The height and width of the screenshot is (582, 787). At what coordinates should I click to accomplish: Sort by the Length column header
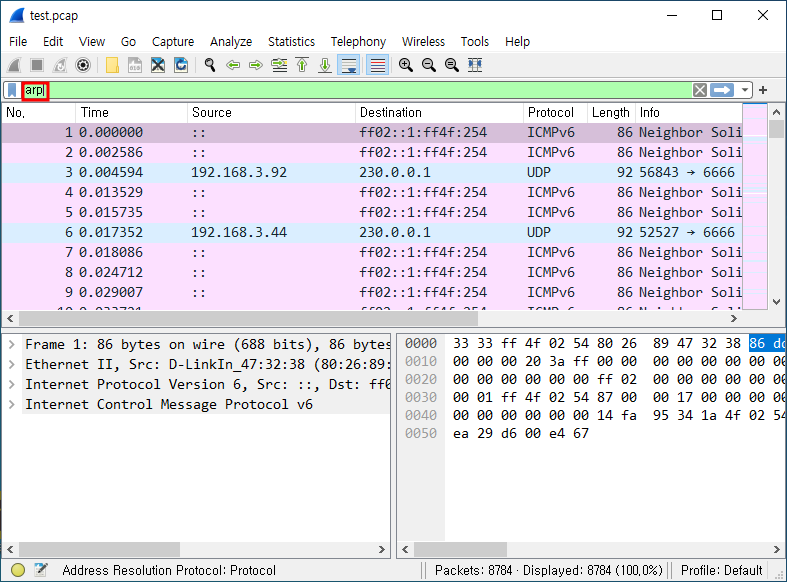tap(611, 113)
